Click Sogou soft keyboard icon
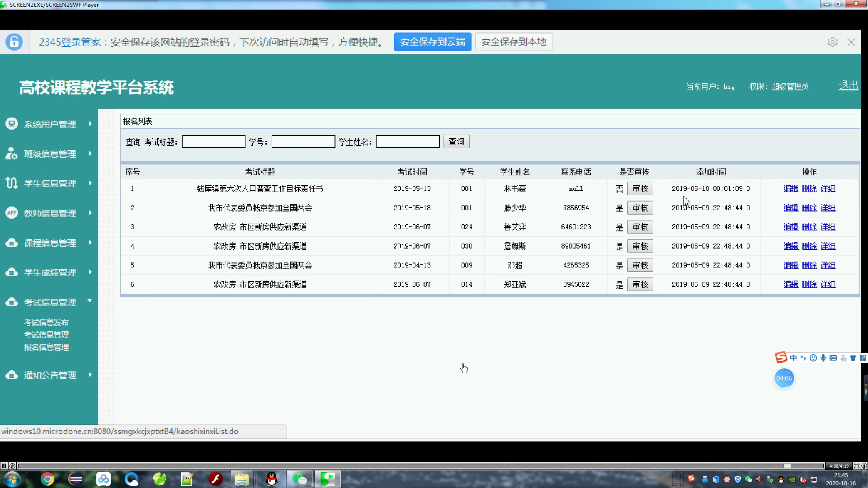Viewport: 868px width, 488px height. (x=833, y=358)
